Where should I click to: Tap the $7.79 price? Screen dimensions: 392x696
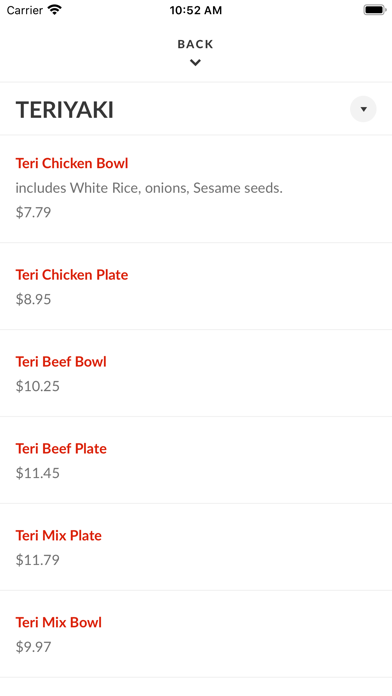33,212
